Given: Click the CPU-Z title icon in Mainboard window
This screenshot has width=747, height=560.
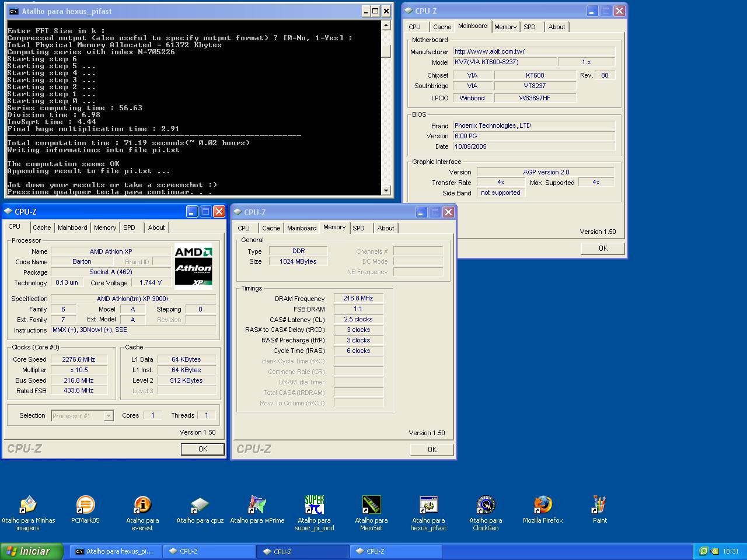Looking at the screenshot, I should click(x=409, y=10).
